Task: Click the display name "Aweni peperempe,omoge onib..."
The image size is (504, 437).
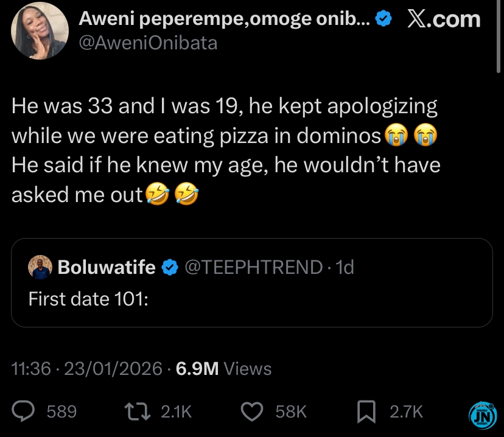Action: click(225, 19)
